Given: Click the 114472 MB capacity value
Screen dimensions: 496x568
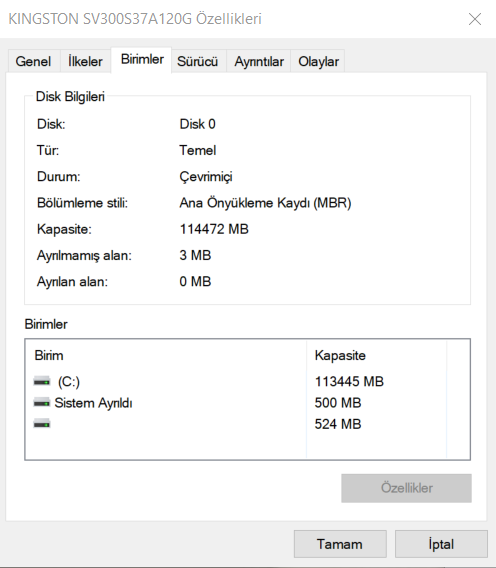Looking at the screenshot, I should tap(214, 229).
